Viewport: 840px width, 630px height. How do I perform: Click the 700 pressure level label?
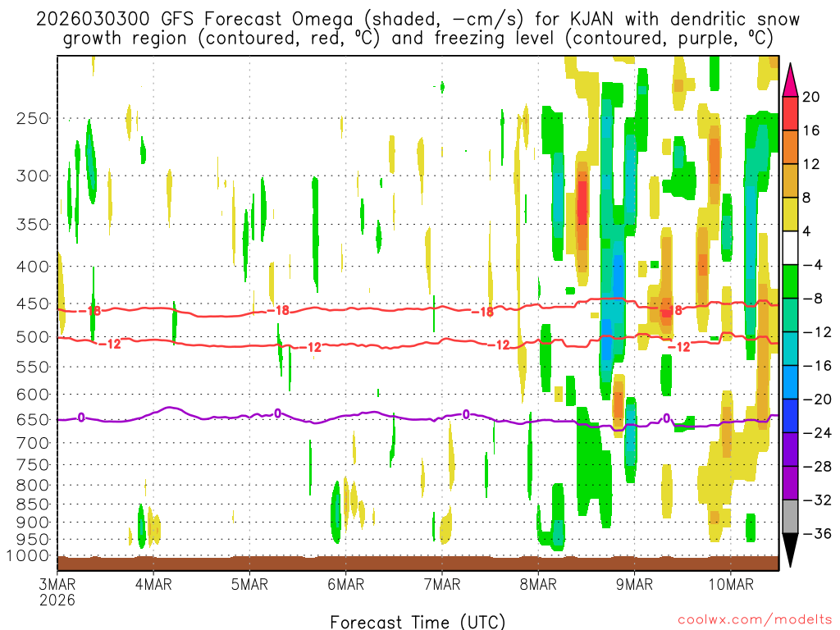tap(33, 443)
